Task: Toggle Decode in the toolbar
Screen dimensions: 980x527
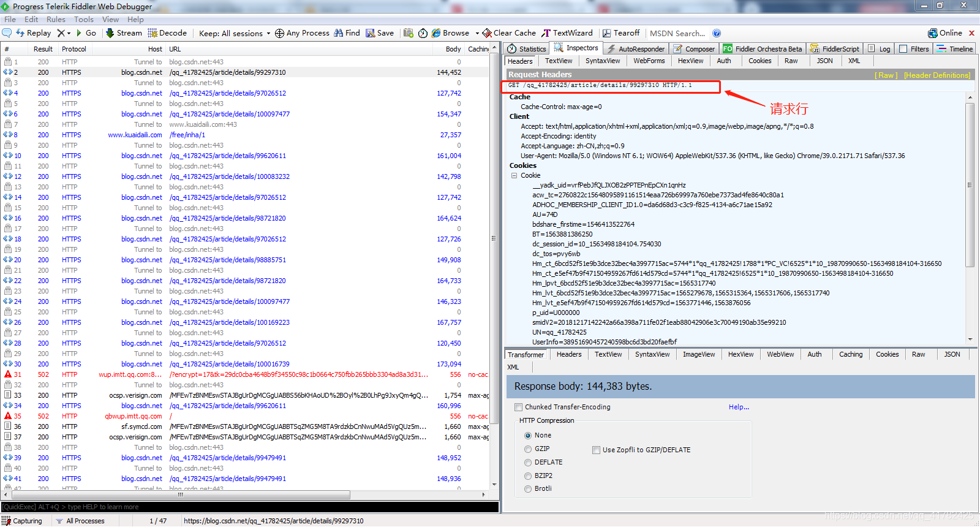Action: point(167,33)
